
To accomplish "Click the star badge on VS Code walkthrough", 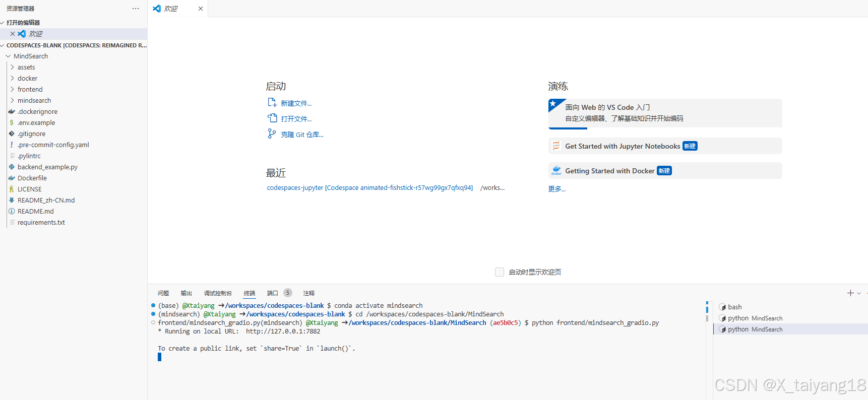I will pyautogui.click(x=553, y=104).
